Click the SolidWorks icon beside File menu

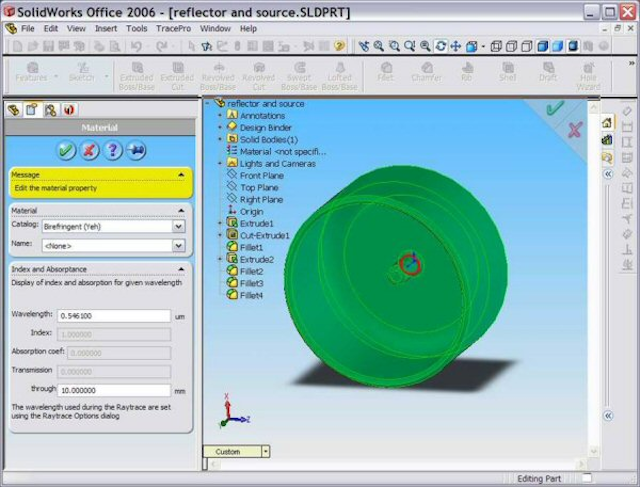[x=11, y=29]
